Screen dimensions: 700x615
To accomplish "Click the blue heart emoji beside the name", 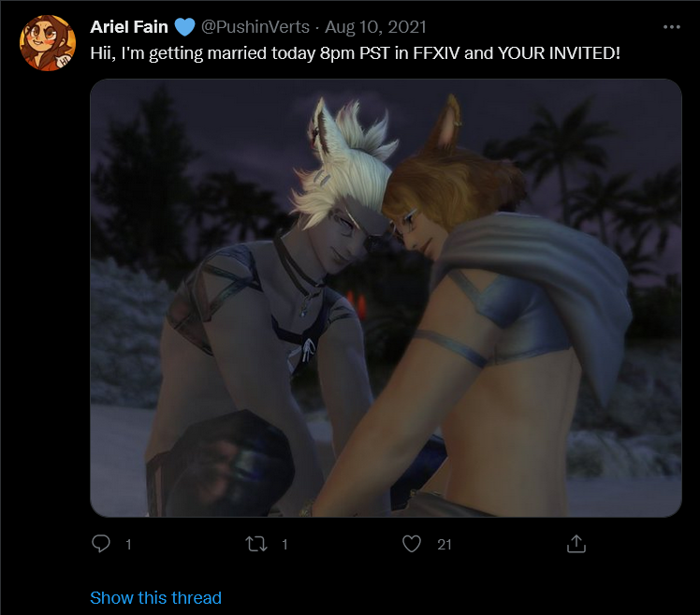I will tap(184, 27).
